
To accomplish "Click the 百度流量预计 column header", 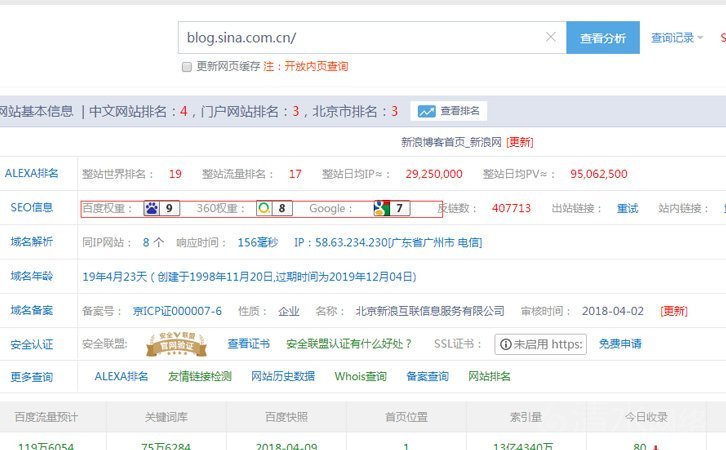I will 46,417.
